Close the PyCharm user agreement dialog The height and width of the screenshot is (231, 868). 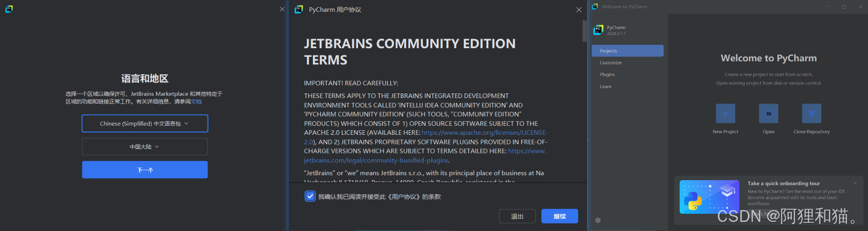579,10
